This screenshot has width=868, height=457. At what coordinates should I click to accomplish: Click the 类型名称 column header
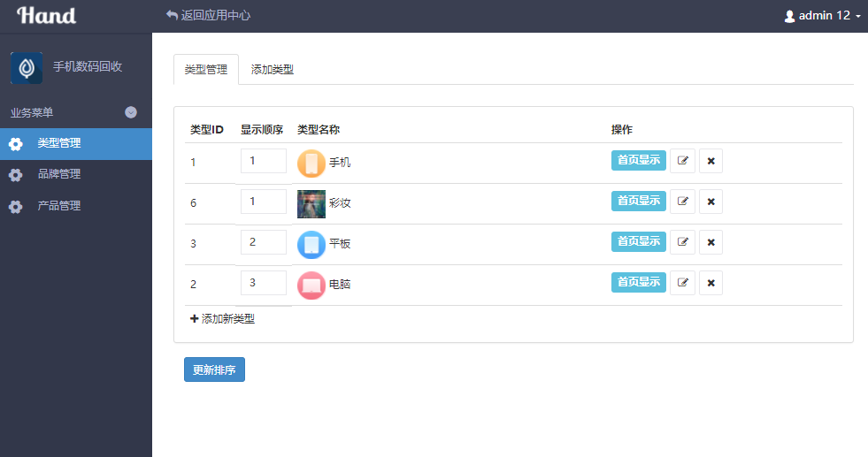pos(319,129)
